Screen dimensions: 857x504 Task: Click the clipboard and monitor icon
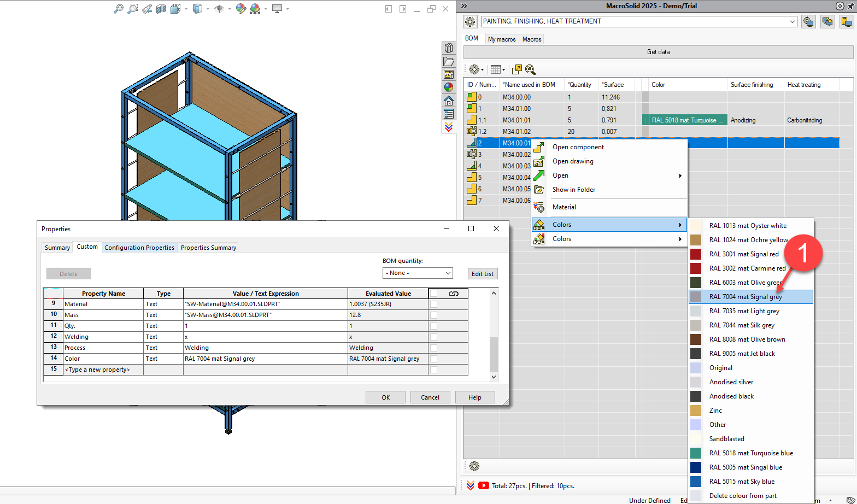(x=847, y=22)
